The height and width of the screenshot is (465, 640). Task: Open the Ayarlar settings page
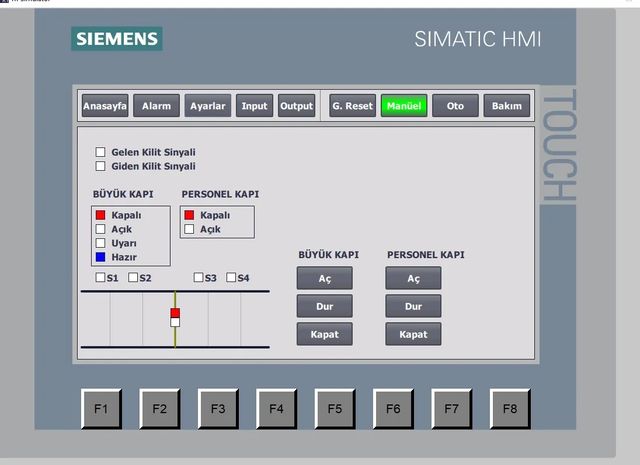(208, 106)
